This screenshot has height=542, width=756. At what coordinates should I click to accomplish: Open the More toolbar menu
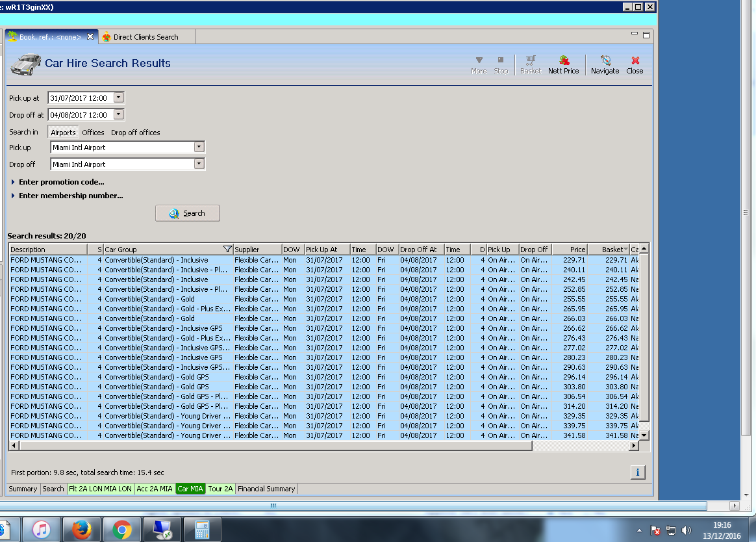(x=478, y=65)
